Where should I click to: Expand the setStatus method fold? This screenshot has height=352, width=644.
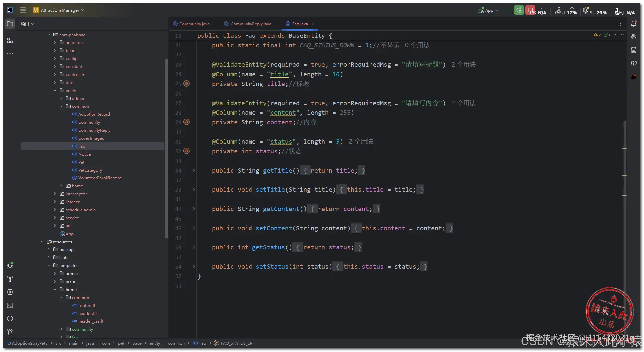pos(194,266)
